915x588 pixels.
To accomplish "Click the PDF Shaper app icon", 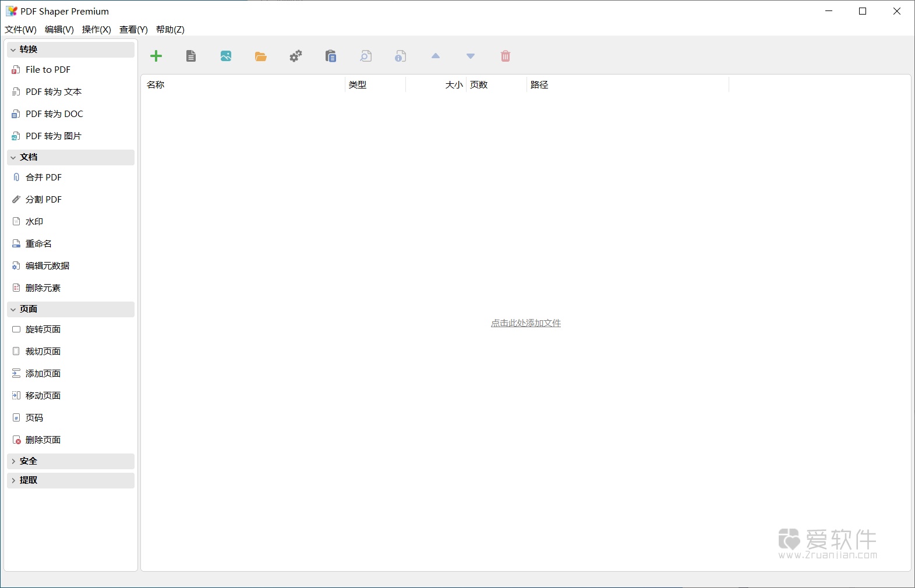I will click(11, 11).
